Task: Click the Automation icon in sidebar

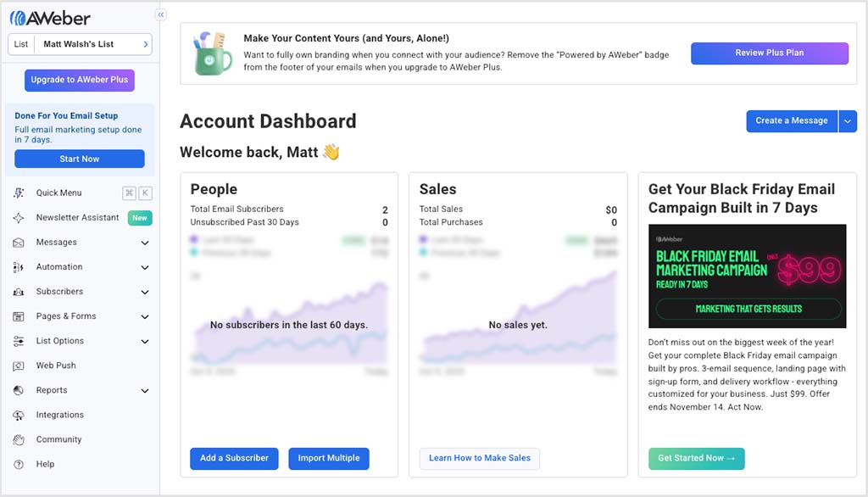Action: tap(19, 267)
